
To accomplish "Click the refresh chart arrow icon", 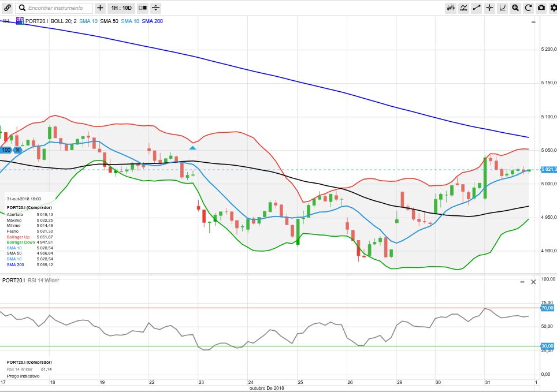I will click(x=528, y=8).
